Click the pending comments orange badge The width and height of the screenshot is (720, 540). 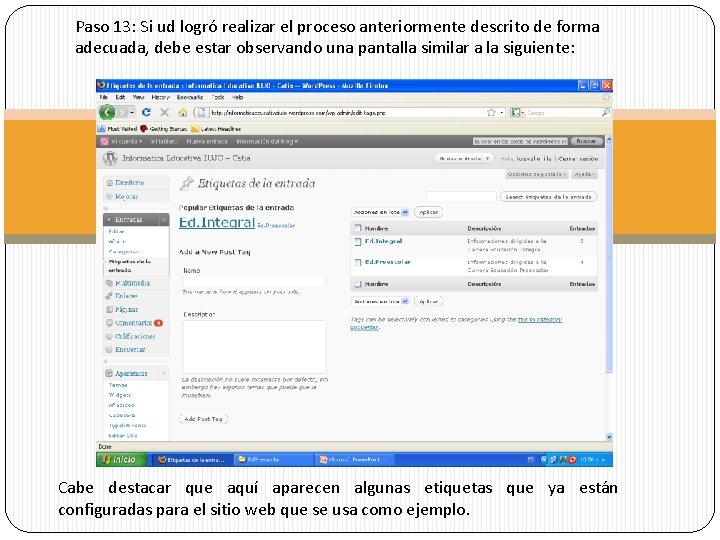pos(158,323)
